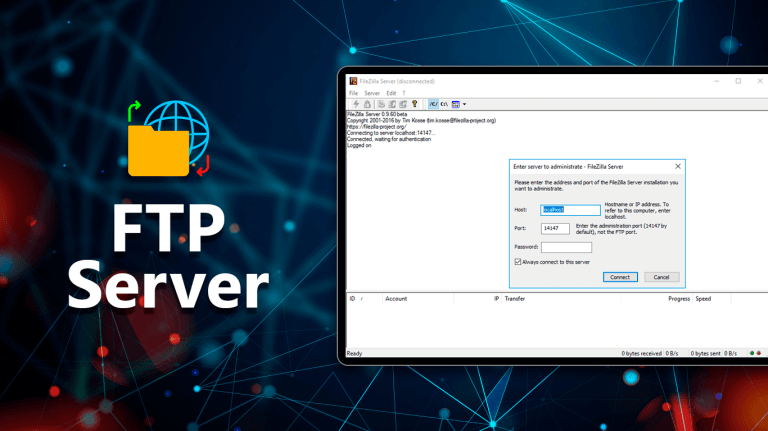Select the C:\ path display toolbar button
Viewport: 768px width, 431px height.
point(444,104)
